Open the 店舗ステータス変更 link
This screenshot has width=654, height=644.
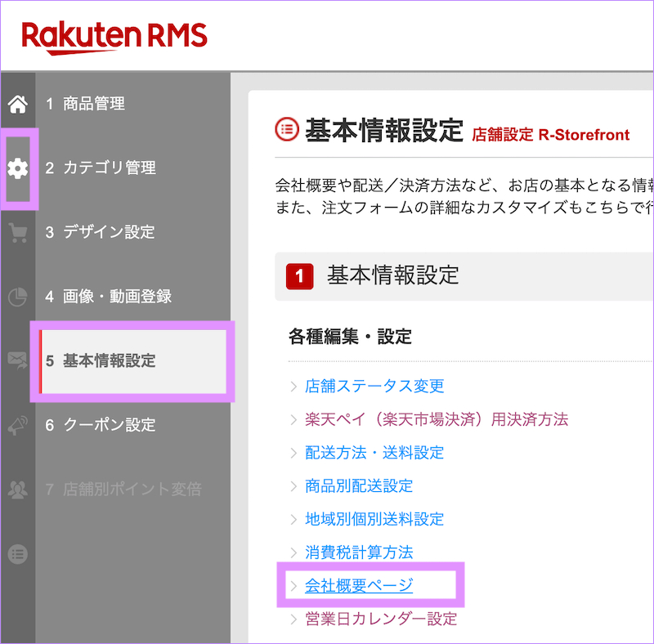(x=374, y=387)
